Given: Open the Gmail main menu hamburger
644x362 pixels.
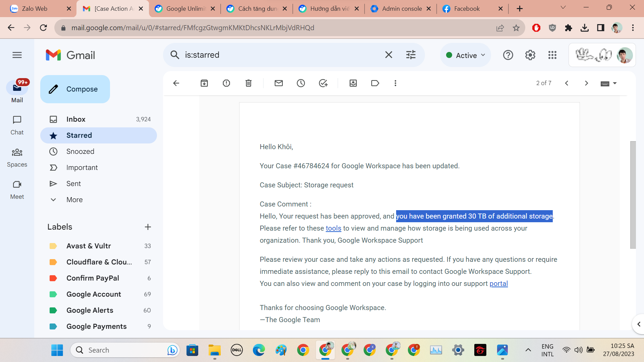Looking at the screenshot, I should [x=17, y=55].
